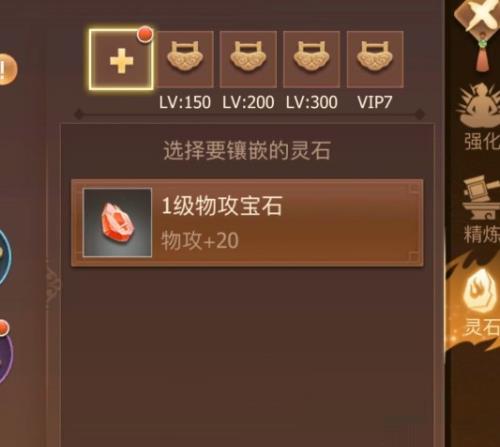
Task: Tap the locked slot labeled LV:300
Action: (312, 59)
